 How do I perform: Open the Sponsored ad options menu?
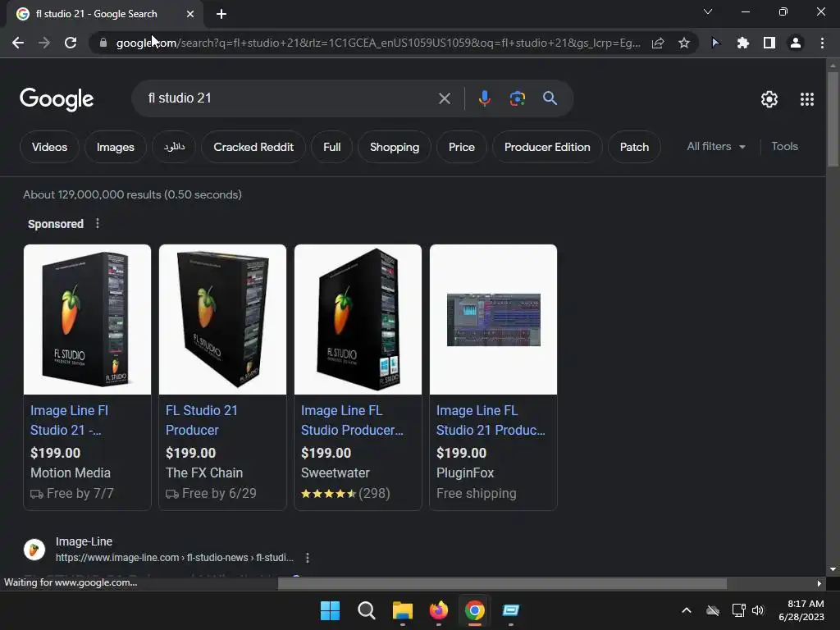(98, 223)
